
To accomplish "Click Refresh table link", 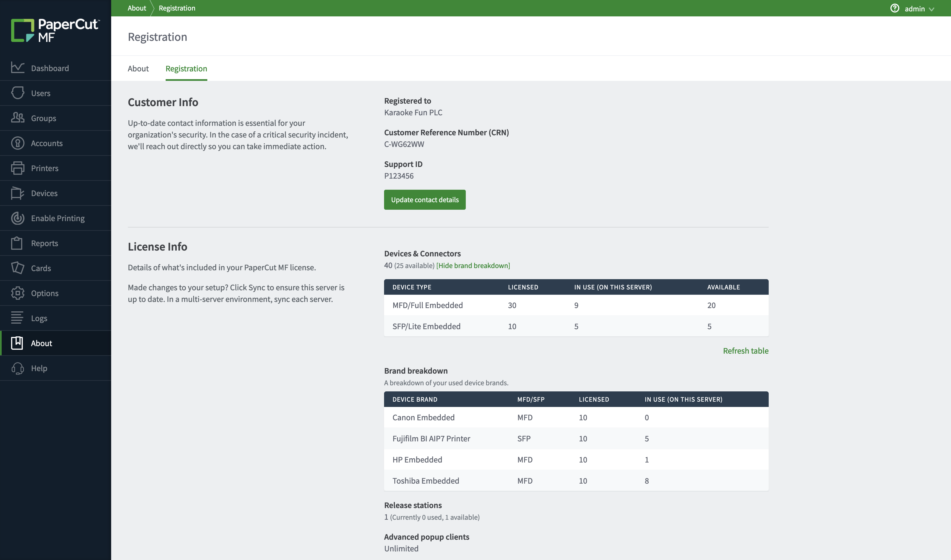I will click(746, 351).
